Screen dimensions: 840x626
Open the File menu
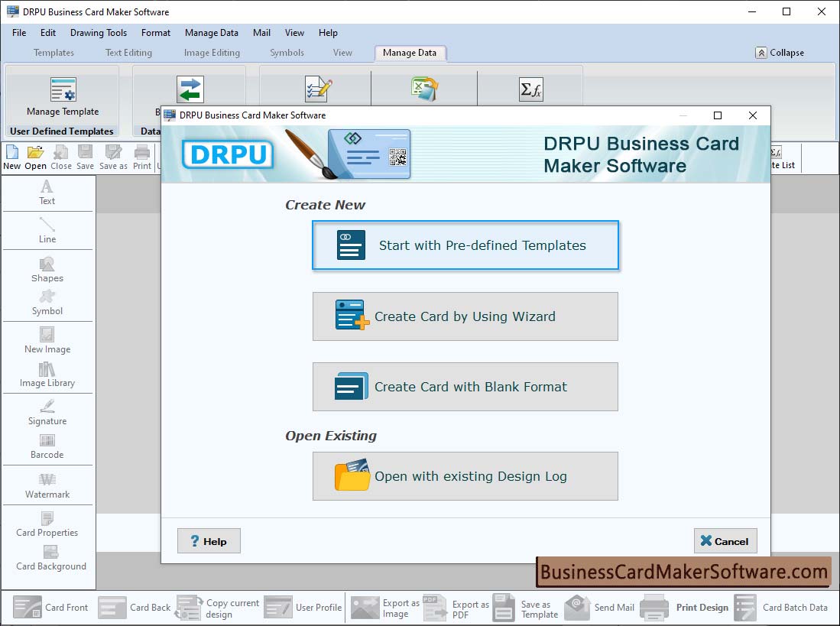19,33
